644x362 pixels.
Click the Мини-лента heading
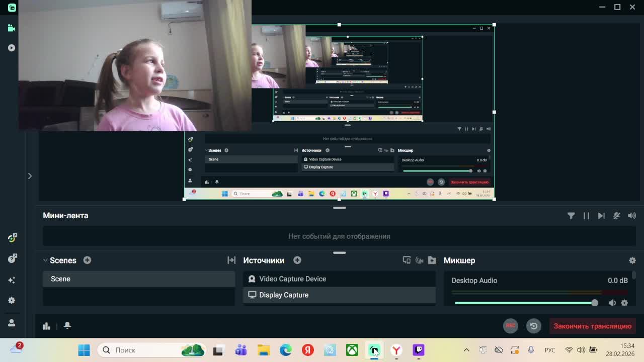coord(65,215)
